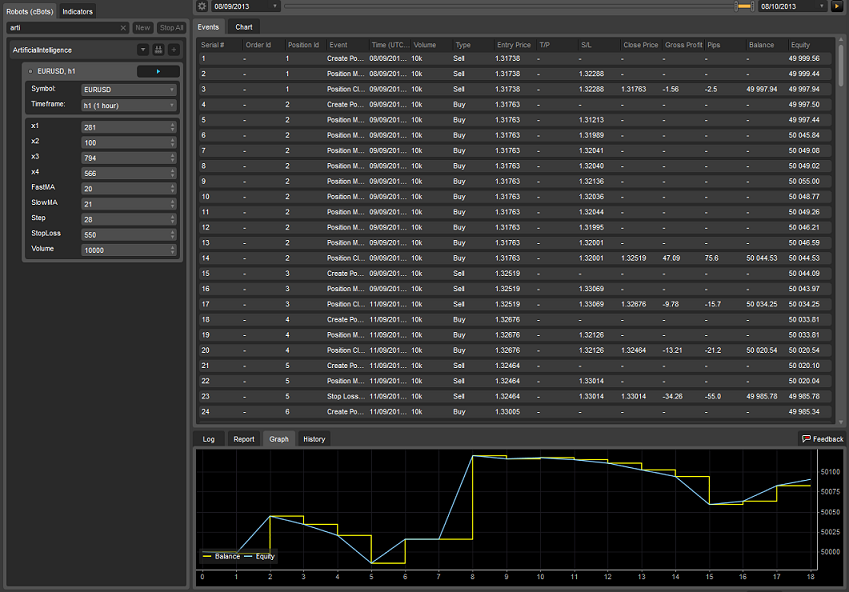Viewport: 849px width, 592px height.
Task: Select the EURUSD, h1 instance indicator dot
Action: (30, 71)
